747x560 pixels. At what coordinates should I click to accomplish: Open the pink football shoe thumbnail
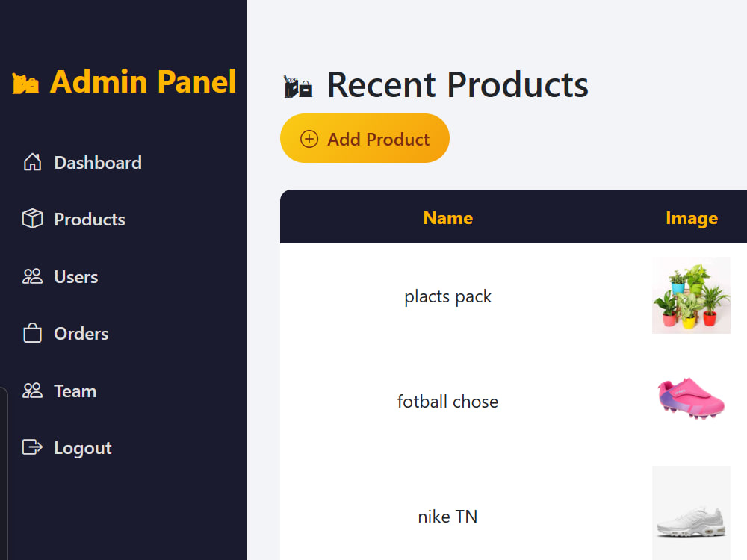click(x=691, y=398)
